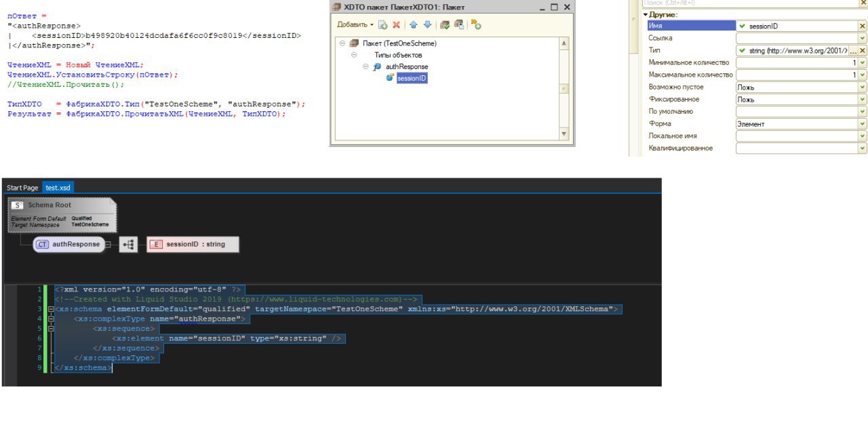Select the Schema Root node in diagram

tap(62, 216)
